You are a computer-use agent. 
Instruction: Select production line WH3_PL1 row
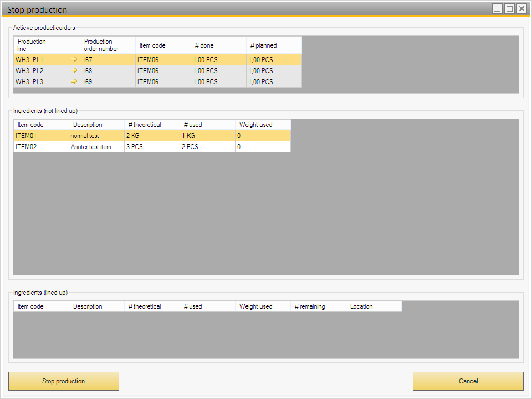[x=41, y=59]
